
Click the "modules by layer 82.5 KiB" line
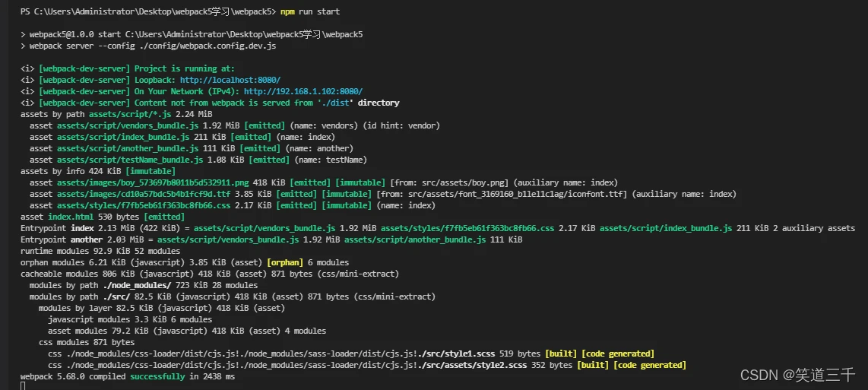162,308
